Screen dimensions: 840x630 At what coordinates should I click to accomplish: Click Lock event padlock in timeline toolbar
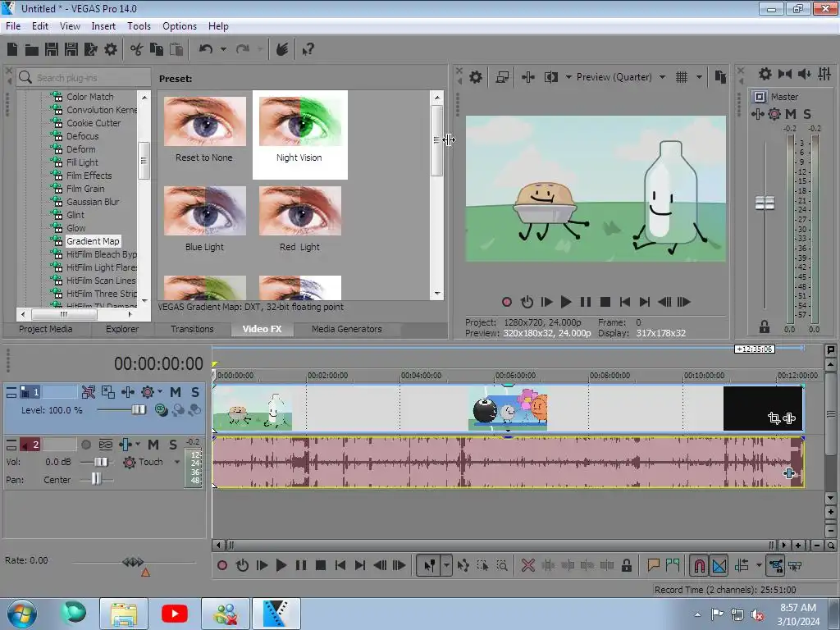point(626,565)
